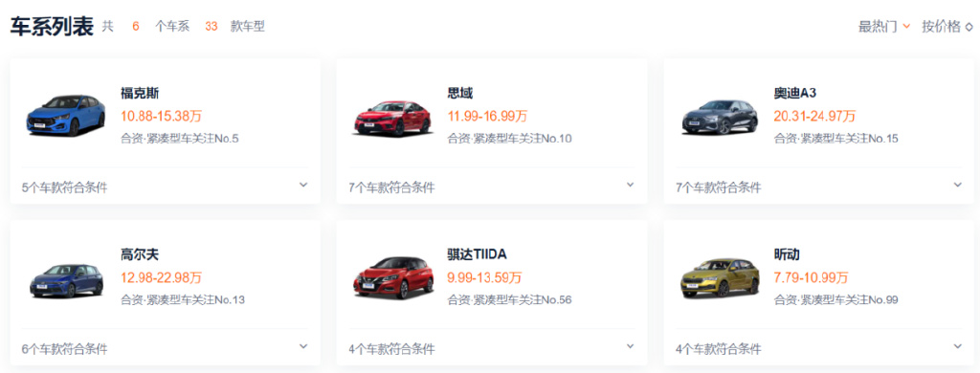Click the 骐达TIIDA series name link

point(477,255)
